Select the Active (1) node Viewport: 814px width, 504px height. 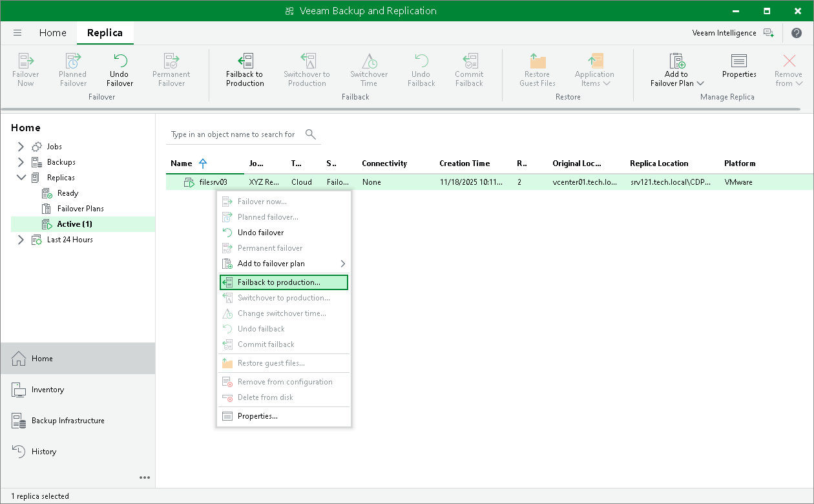[x=83, y=224]
